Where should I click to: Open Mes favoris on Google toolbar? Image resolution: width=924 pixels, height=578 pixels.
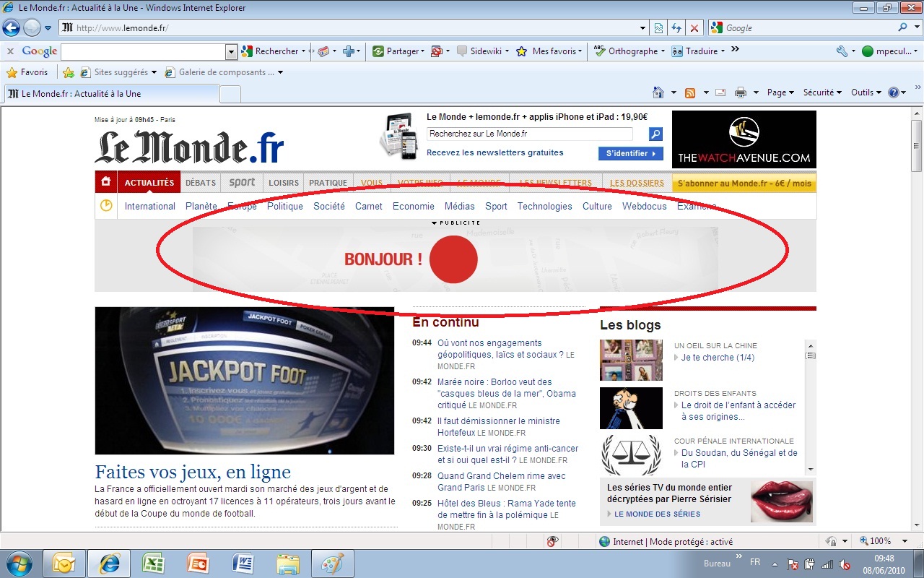pyautogui.click(x=549, y=51)
